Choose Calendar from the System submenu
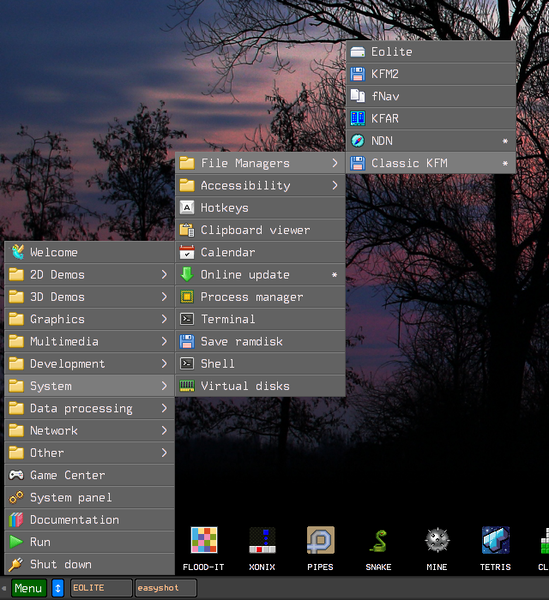The height and width of the screenshot is (600, 549). coord(260,252)
